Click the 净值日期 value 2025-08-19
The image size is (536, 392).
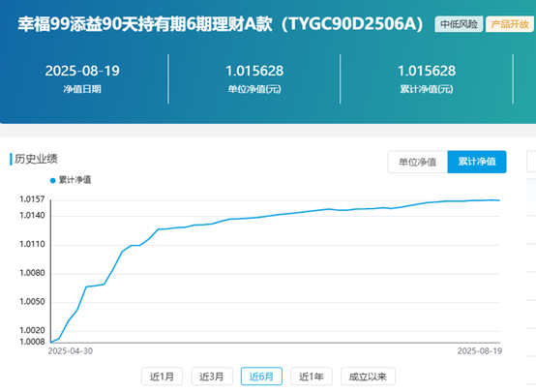(x=82, y=71)
